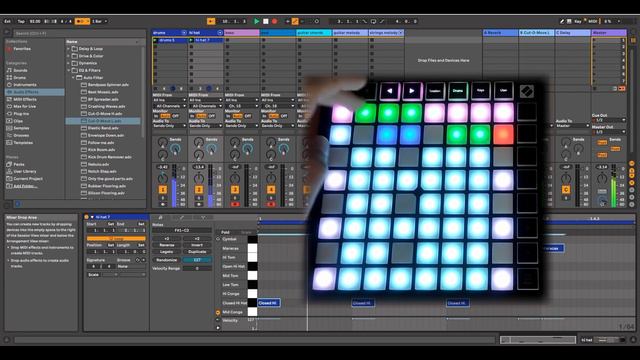Click the Reverse button in Notes panel

point(167,245)
